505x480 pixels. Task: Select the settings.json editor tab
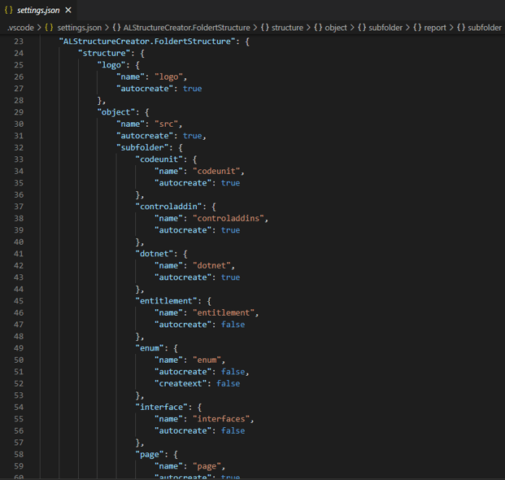click(38, 10)
